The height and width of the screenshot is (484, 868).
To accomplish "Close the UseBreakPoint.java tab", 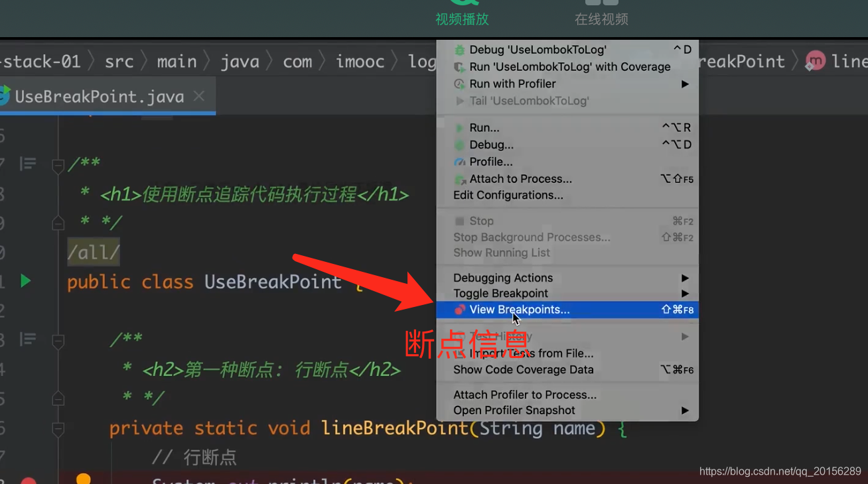I will click(x=198, y=97).
